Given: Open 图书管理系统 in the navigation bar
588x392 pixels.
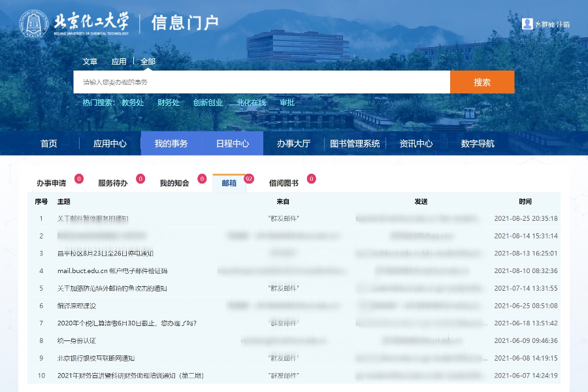Looking at the screenshot, I should pos(355,144).
